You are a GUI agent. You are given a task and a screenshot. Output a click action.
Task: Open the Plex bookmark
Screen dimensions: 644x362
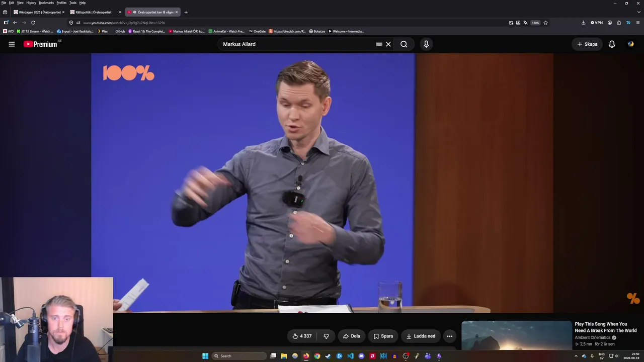[x=102, y=31]
